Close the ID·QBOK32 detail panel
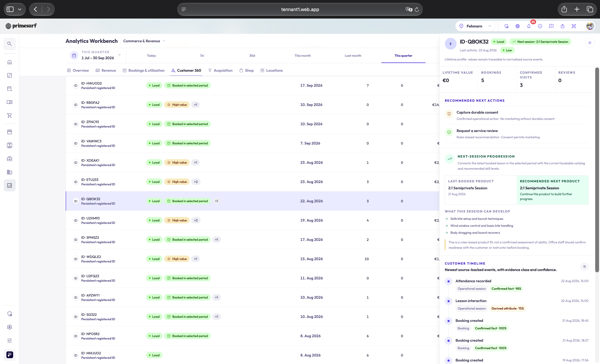This screenshot has height=364, width=600. pyautogui.click(x=589, y=43)
